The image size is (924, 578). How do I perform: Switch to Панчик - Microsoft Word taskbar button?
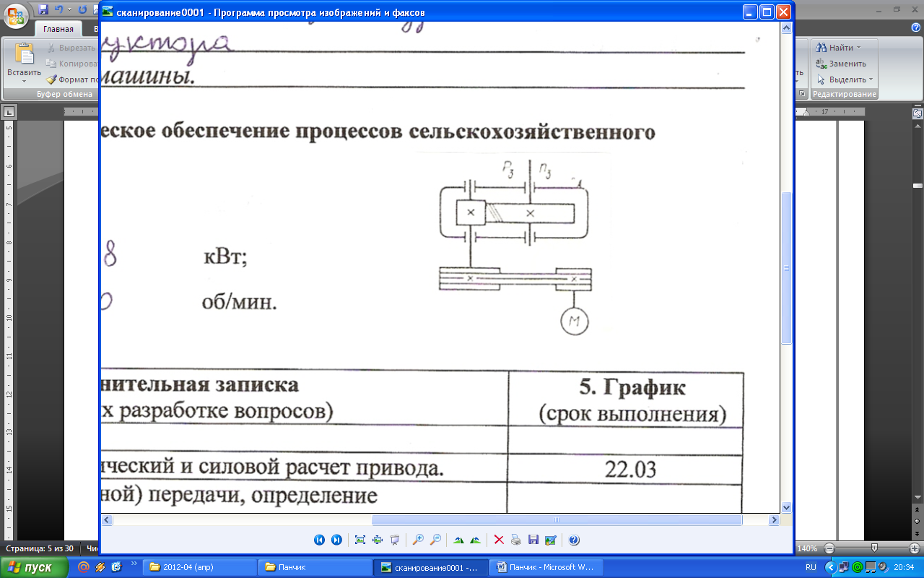(x=546, y=567)
